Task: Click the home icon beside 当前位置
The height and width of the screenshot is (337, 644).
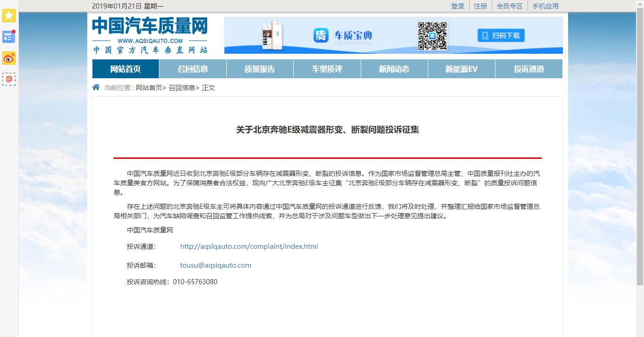Action: coord(96,87)
